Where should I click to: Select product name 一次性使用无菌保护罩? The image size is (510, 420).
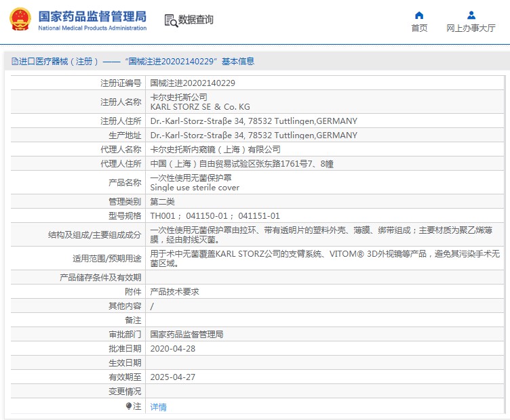click(x=191, y=177)
